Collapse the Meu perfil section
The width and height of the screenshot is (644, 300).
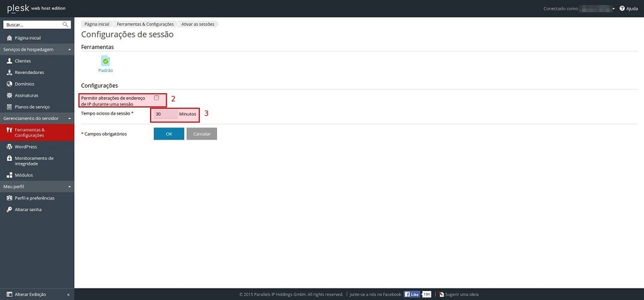70,187
